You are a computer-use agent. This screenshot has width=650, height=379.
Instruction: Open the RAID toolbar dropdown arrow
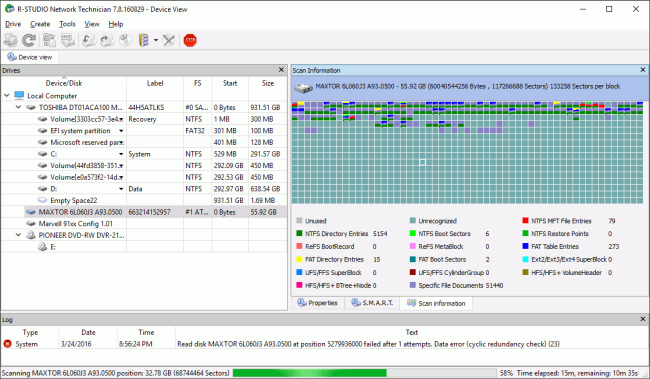[156, 40]
